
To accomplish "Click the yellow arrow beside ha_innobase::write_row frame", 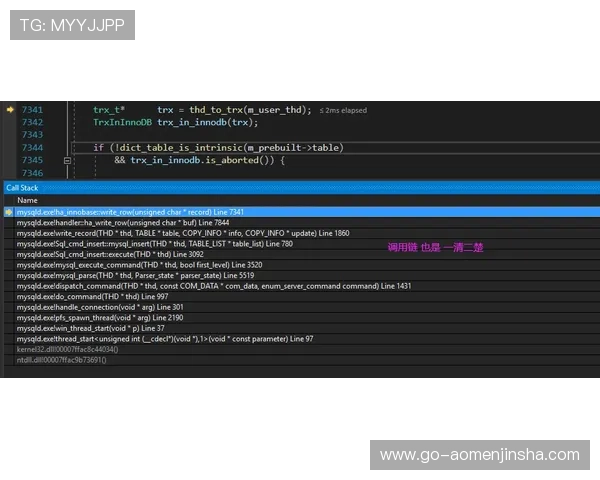I will point(9,212).
